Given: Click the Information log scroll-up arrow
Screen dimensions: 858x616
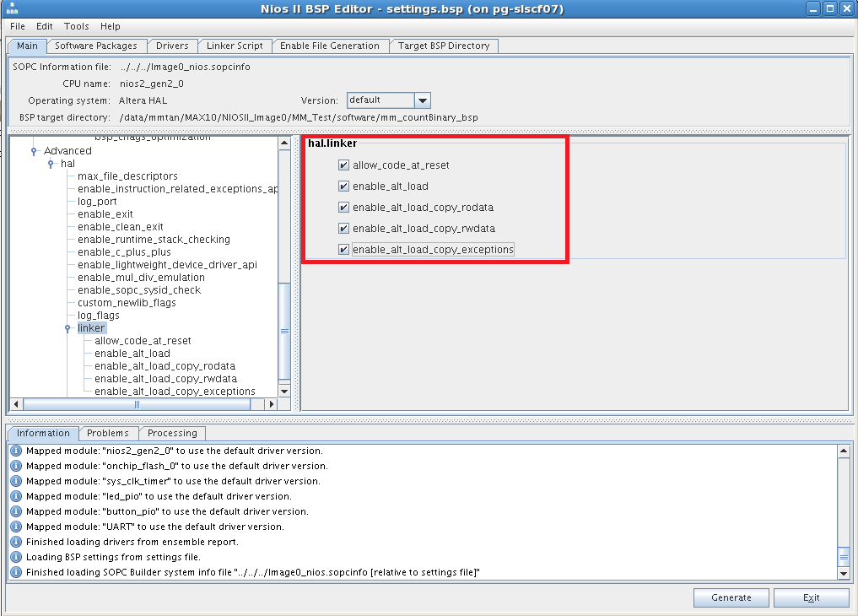Looking at the screenshot, I should pyautogui.click(x=844, y=451).
